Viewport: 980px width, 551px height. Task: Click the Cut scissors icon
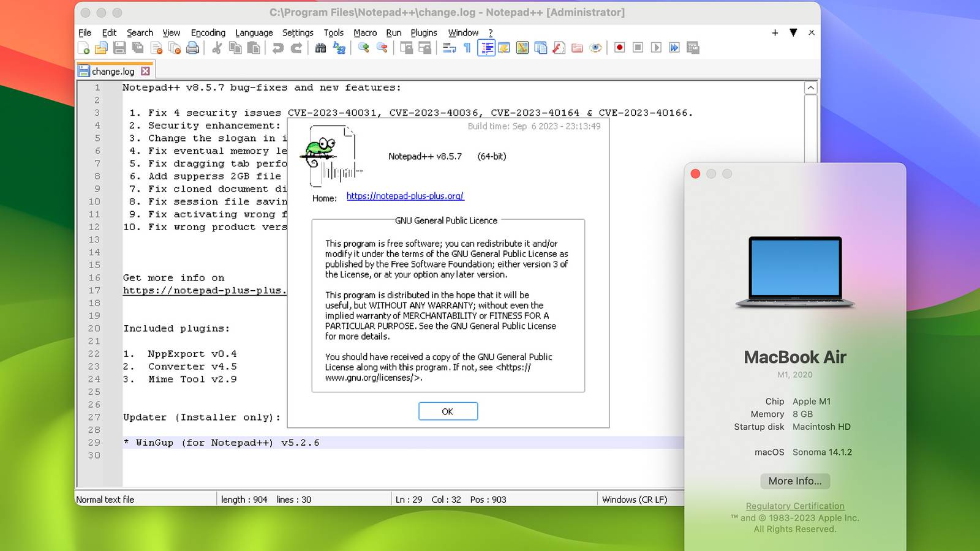pyautogui.click(x=217, y=48)
